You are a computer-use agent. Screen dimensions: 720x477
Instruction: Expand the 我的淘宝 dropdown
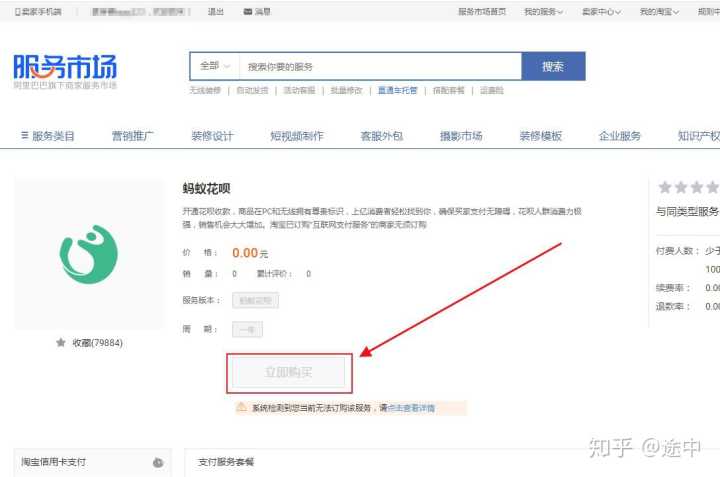[659, 11]
